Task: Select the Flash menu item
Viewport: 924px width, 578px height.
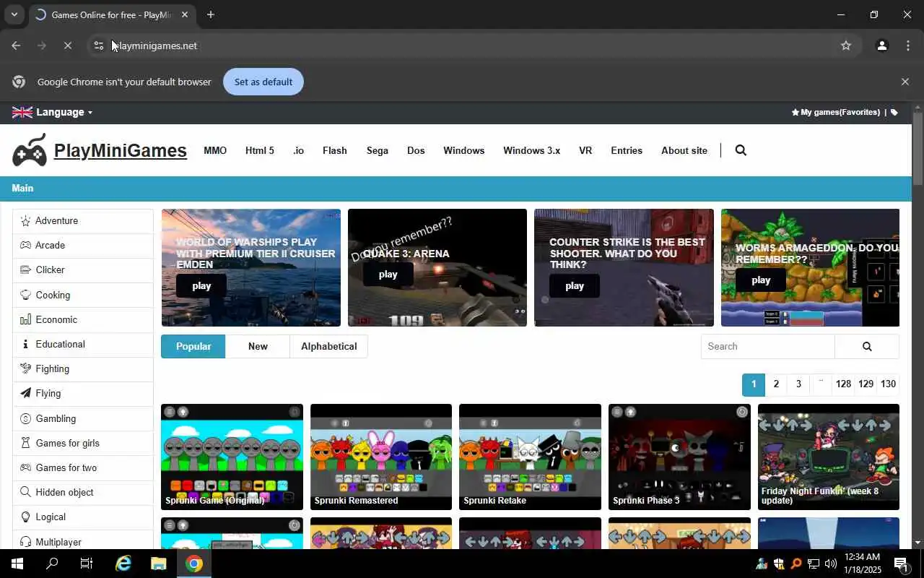Action: point(335,150)
